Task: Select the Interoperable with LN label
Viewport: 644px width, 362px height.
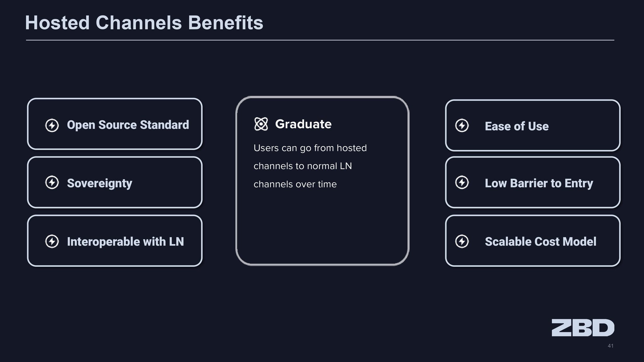Action: (125, 242)
